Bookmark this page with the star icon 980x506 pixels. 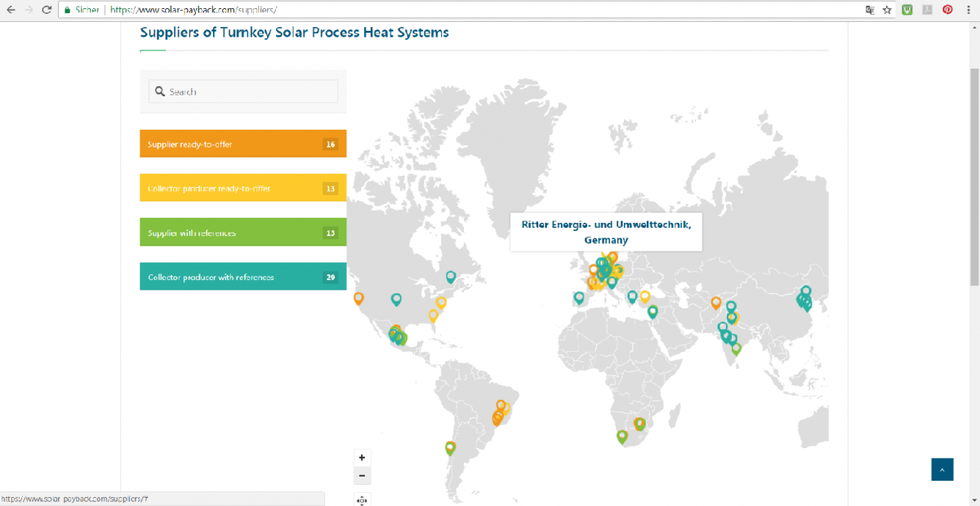[x=888, y=10]
